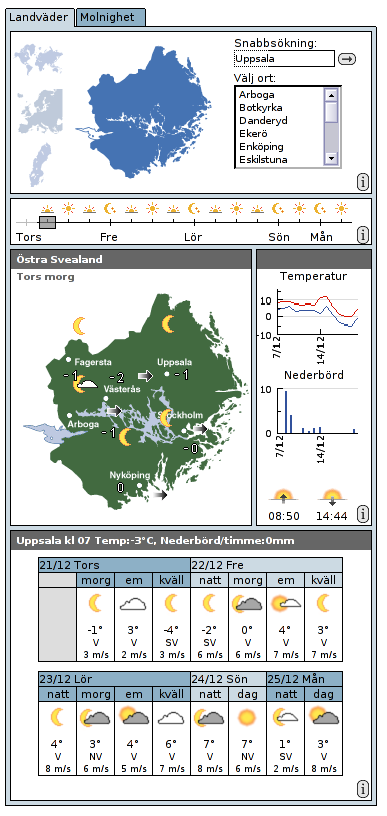The width and height of the screenshot is (387, 816).
Task: Click the Sön label on the timeline
Action: (x=279, y=237)
